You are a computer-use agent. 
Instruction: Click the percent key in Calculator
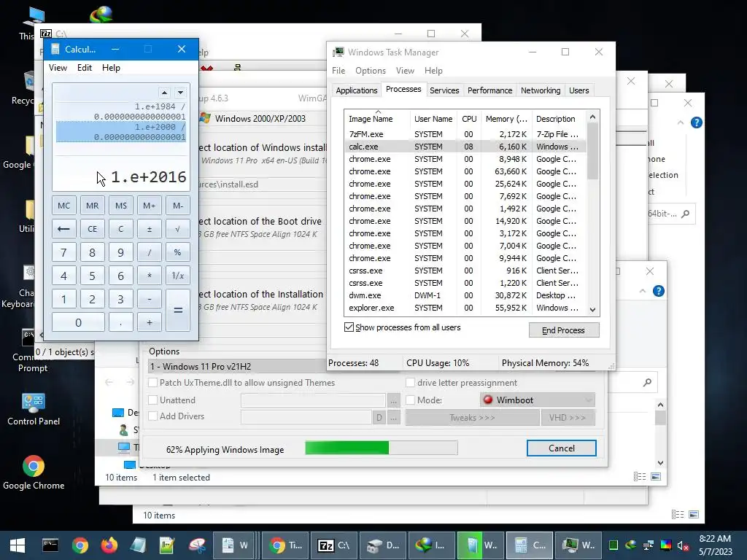click(x=178, y=252)
